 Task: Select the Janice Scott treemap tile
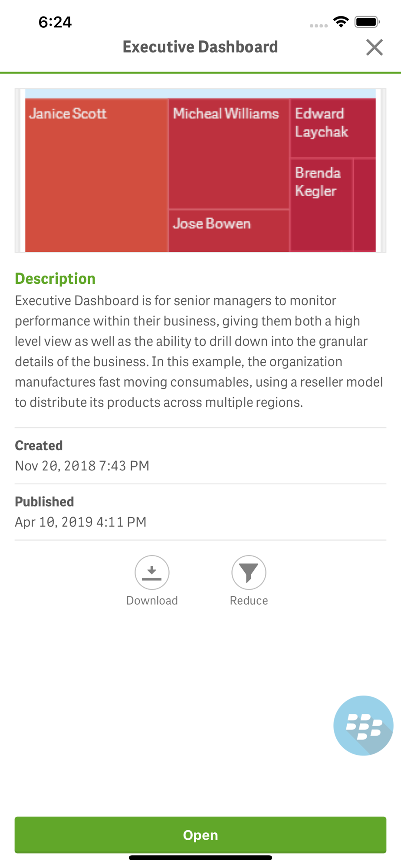(x=96, y=175)
